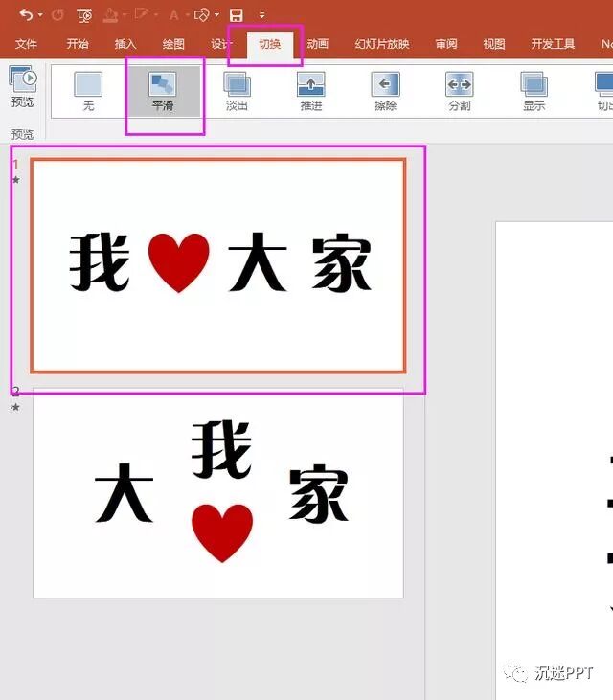Switch to the 插入 tab

(x=125, y=44)
